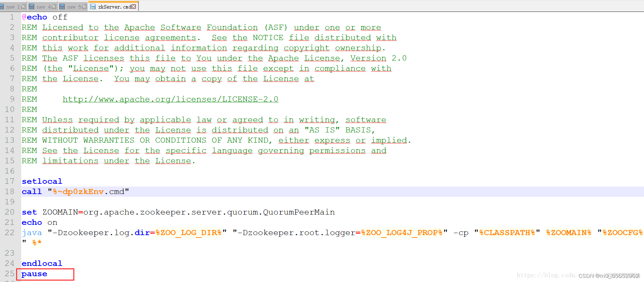Click '%~dp0zkEnv' in the call line

point(78,192)
